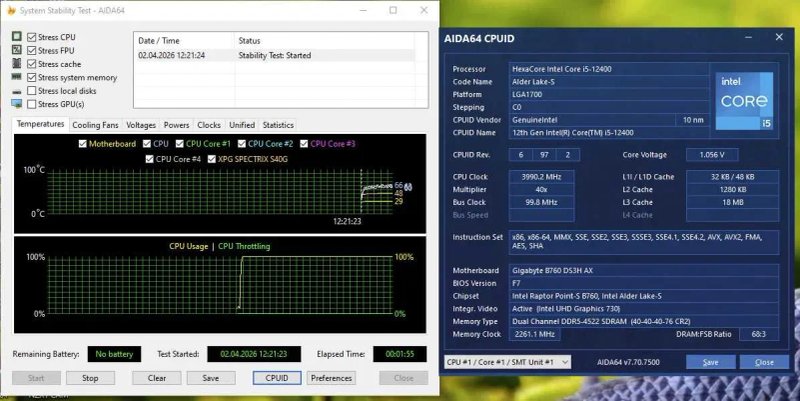Click Close in the AIDA64 CPUID window
800x401 pixels.
[764, 362]
